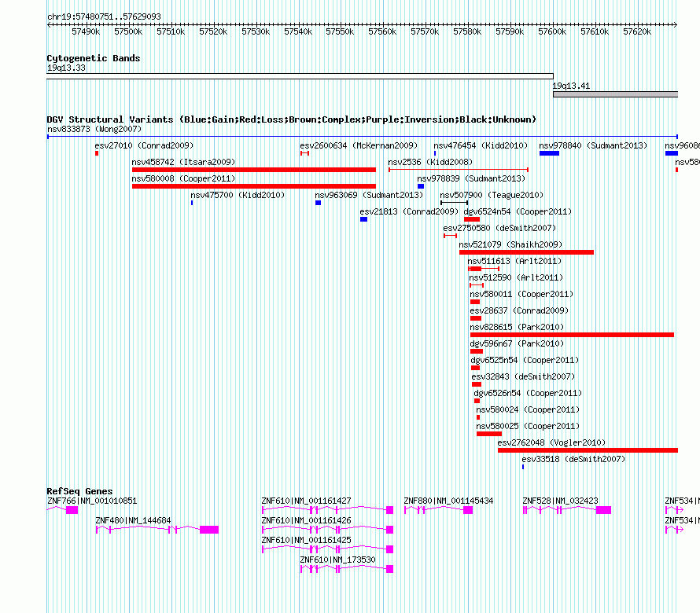Click the 57600k ruler tick label

coord(552,31)
